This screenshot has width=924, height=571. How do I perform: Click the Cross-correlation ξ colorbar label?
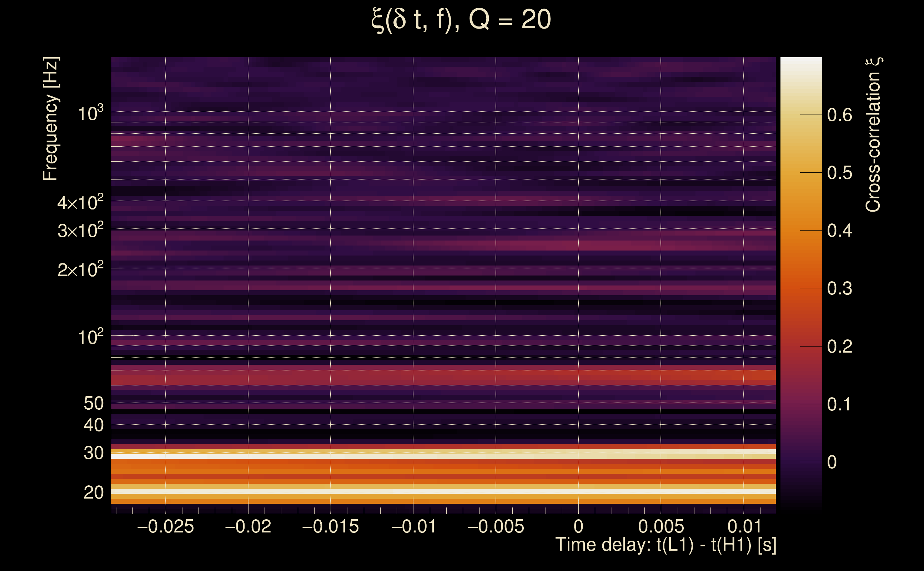[873, 135]
